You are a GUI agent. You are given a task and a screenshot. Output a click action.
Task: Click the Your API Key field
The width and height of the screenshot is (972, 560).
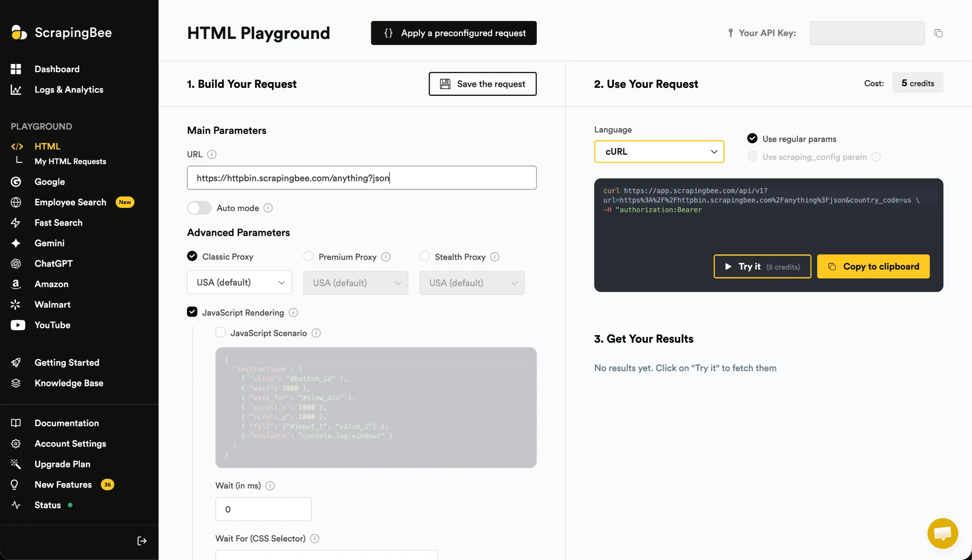867,33
